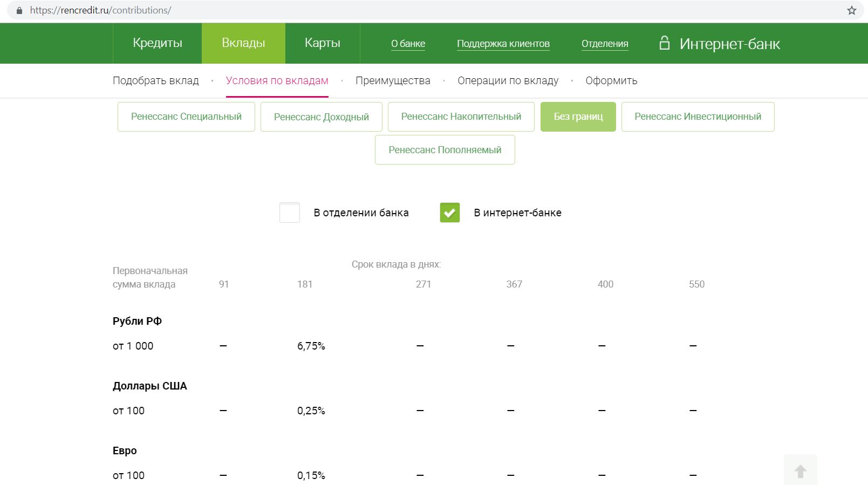Click the 181 days column header
This screenshot has height=485, width=868.
(305, 284)
